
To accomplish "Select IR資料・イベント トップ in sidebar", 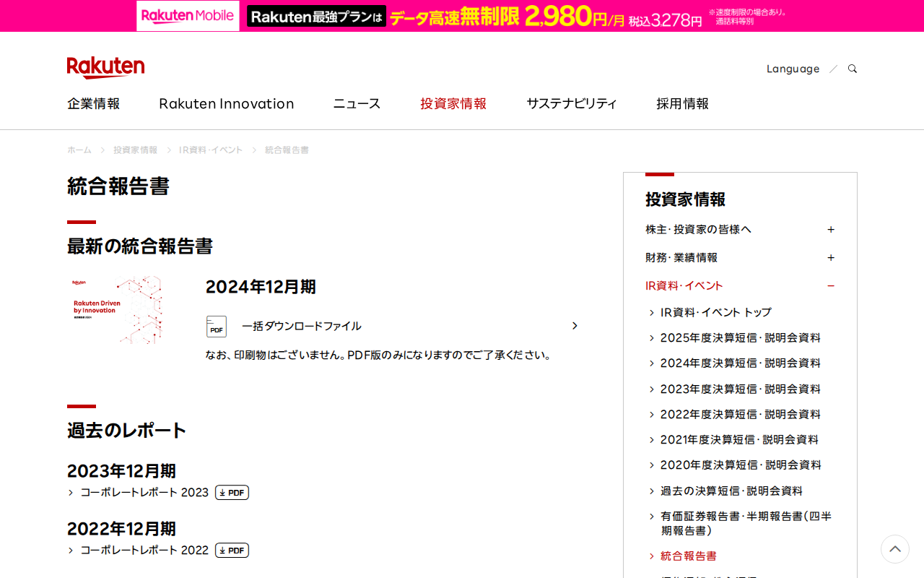I will pos(716,313).
